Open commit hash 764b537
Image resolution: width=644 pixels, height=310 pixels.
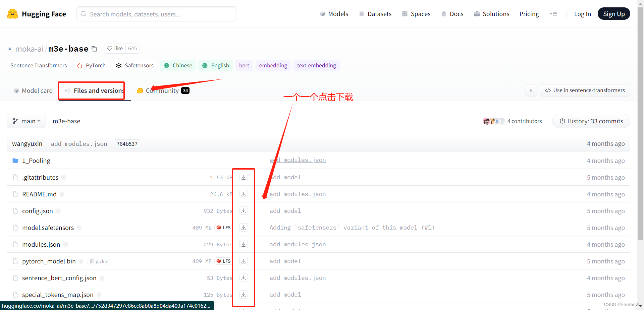click(x=127, y=144)
